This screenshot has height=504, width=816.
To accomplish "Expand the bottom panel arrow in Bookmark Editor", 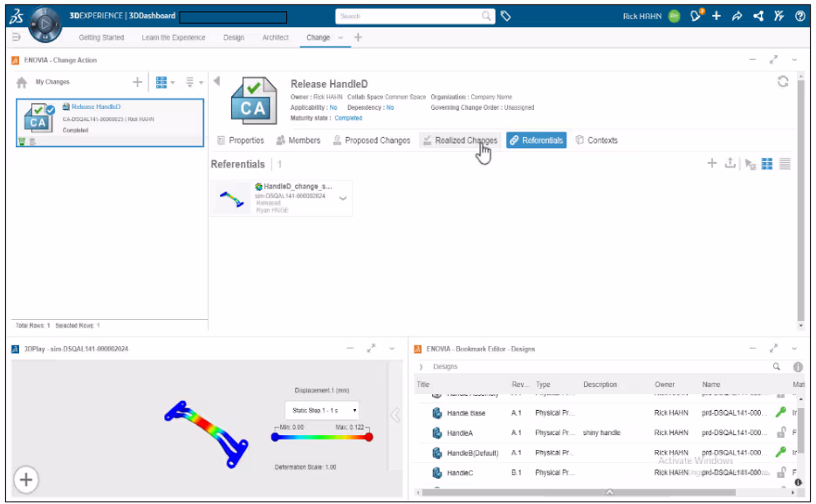I will [x=609, y=492].
